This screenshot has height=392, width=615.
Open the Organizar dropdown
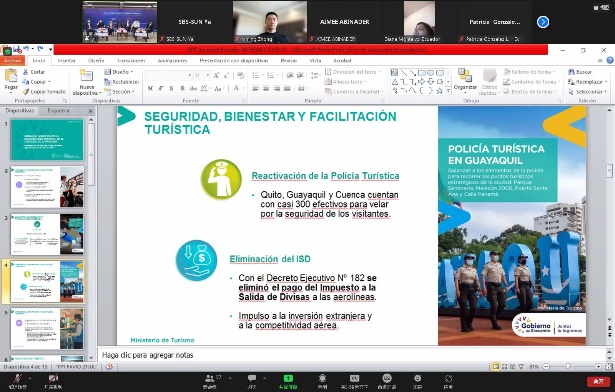click(x=465, y=81)
